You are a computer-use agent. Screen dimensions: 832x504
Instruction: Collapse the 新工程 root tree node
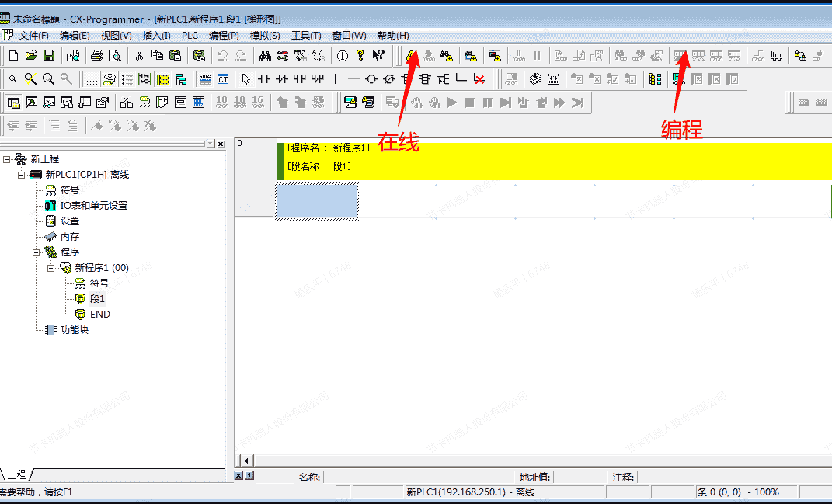[7, 159]
